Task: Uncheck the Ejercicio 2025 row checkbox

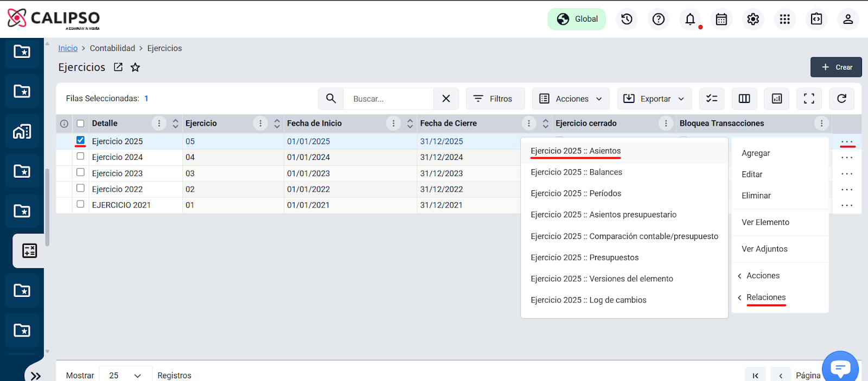Action: (80, 140)
